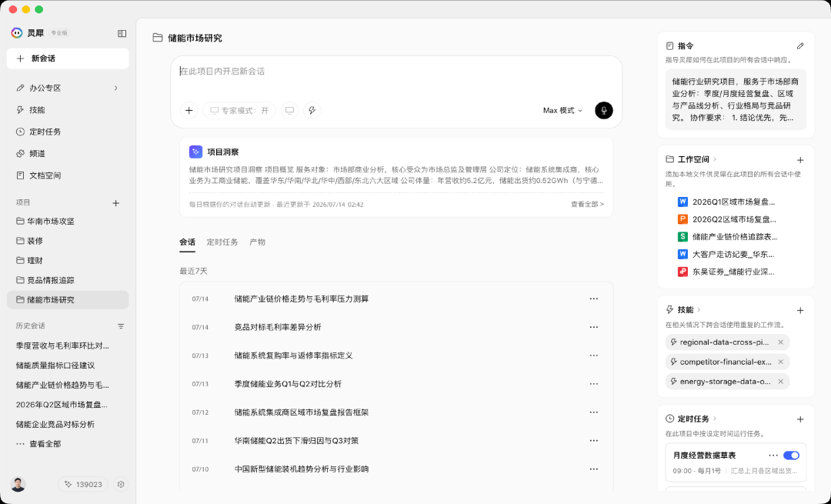Click 查看全部 in 项目洞察 card
Viewport: 831px width, 504px height.
point(587,204)
